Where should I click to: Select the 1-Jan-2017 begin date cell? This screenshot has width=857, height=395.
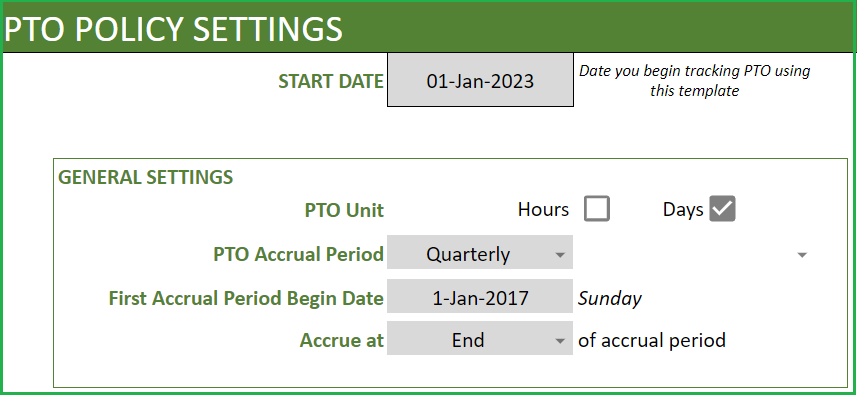480,298
